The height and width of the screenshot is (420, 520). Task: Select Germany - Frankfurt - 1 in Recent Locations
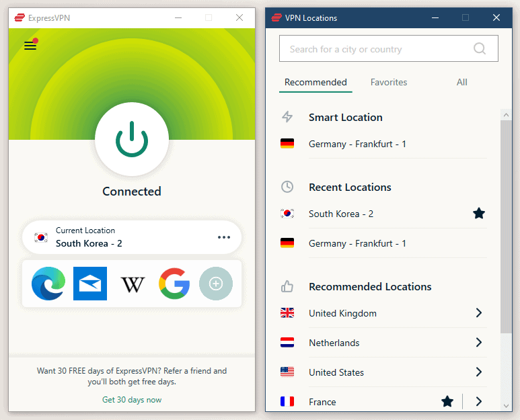[383, 243]
